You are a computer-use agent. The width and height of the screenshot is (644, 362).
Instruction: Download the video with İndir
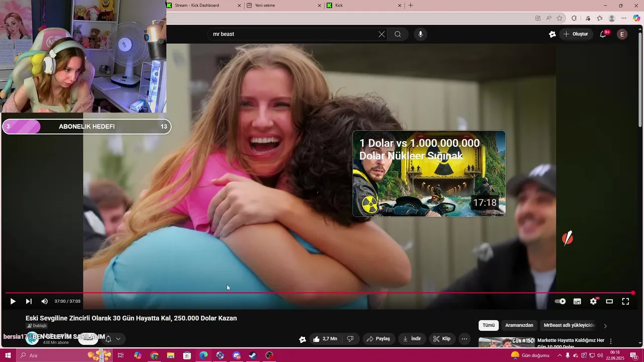[412, 339]
